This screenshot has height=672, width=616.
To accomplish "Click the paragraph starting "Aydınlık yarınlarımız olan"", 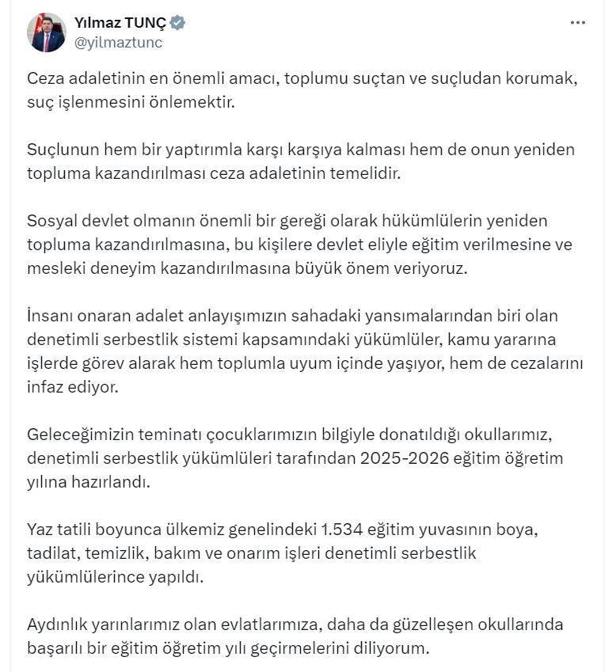I will tap(295, 636).
